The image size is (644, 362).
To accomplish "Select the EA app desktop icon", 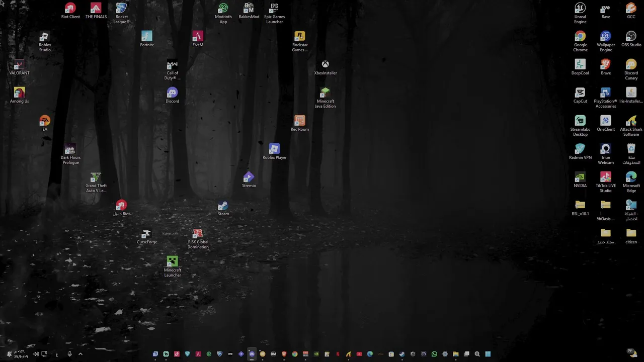I will (x=45, y=124).
